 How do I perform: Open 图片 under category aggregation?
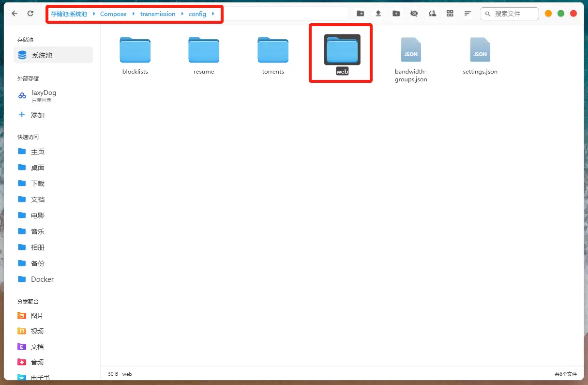(37, 316)
